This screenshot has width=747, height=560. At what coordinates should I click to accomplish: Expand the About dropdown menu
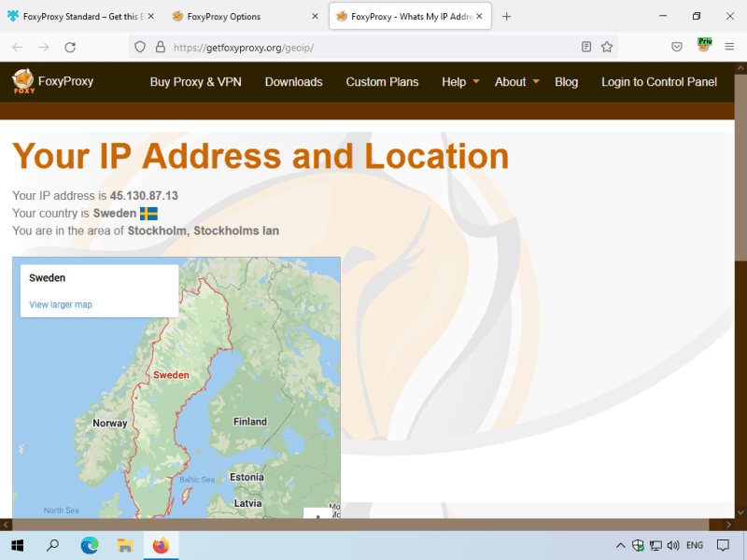point(516,82)
